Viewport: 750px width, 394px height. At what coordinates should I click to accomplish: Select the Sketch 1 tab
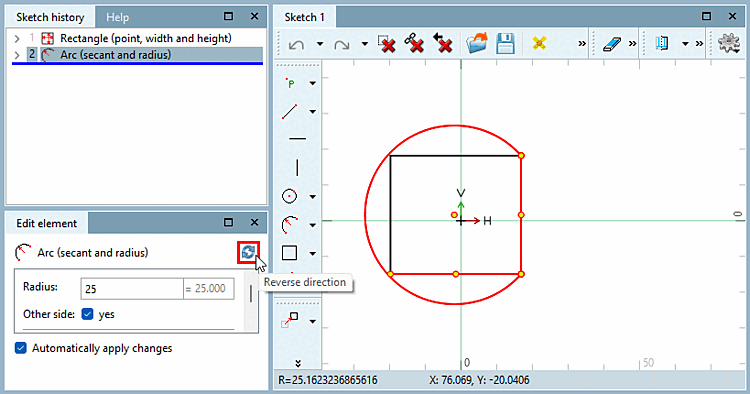304,17
